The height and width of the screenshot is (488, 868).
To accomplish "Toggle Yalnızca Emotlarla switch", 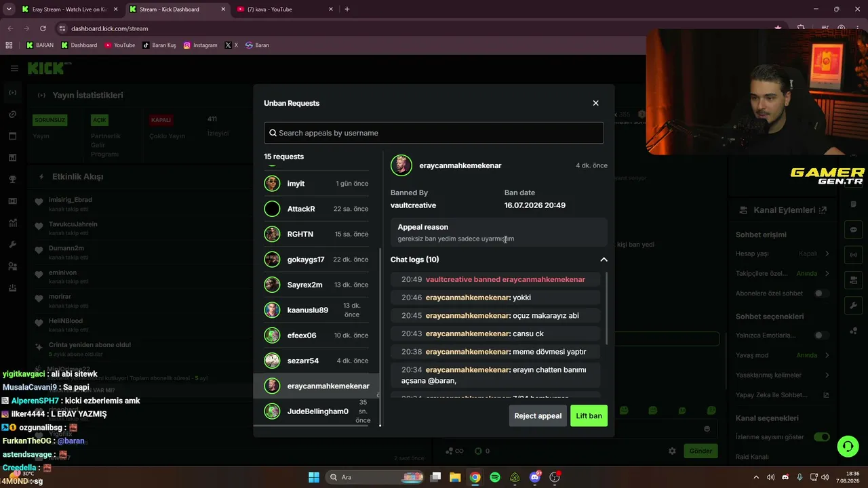I will pyautogui.click(x=822, y=335).
